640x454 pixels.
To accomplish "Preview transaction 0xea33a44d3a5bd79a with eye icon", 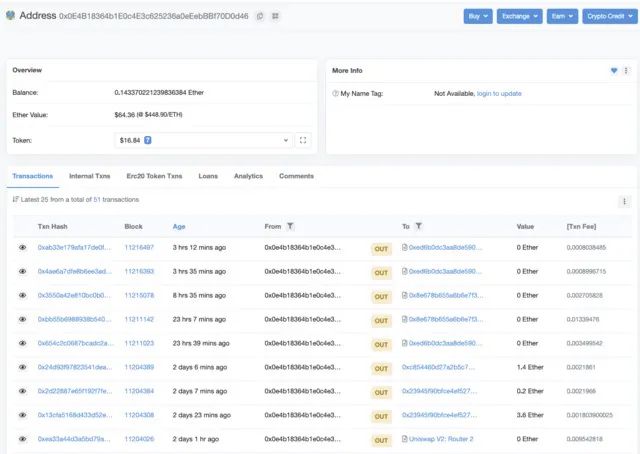I will click(22, 439).
